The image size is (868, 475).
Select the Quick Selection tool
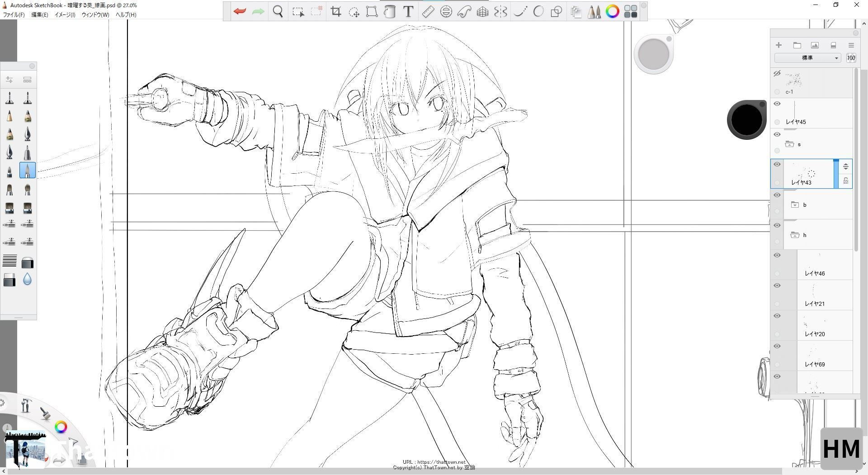tap(316, 11)
